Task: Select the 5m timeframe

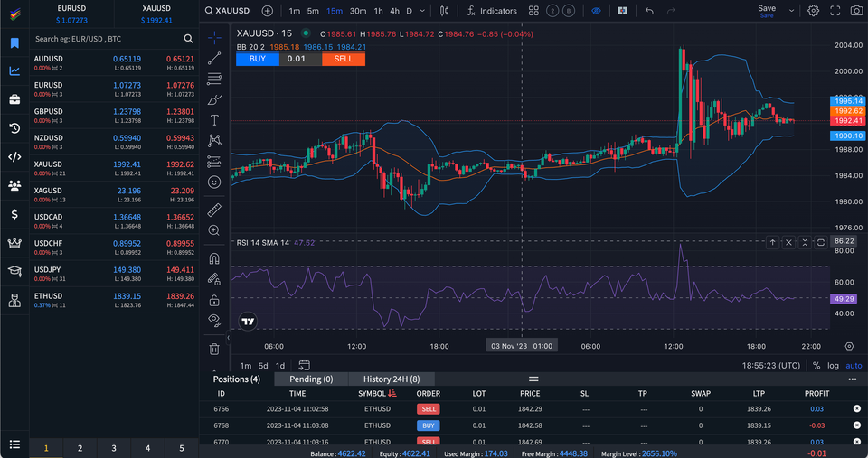Action: click(x=314, y=11)
